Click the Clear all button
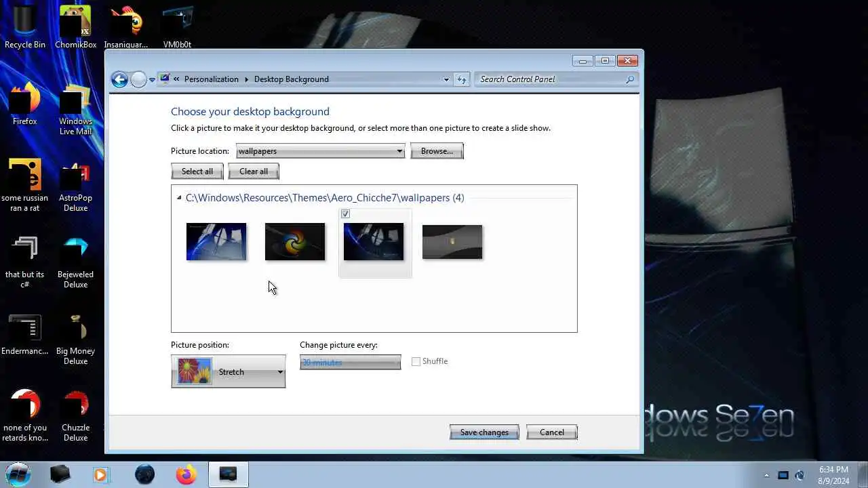This screenshot has width=868, height=488. tap(254, 171)
